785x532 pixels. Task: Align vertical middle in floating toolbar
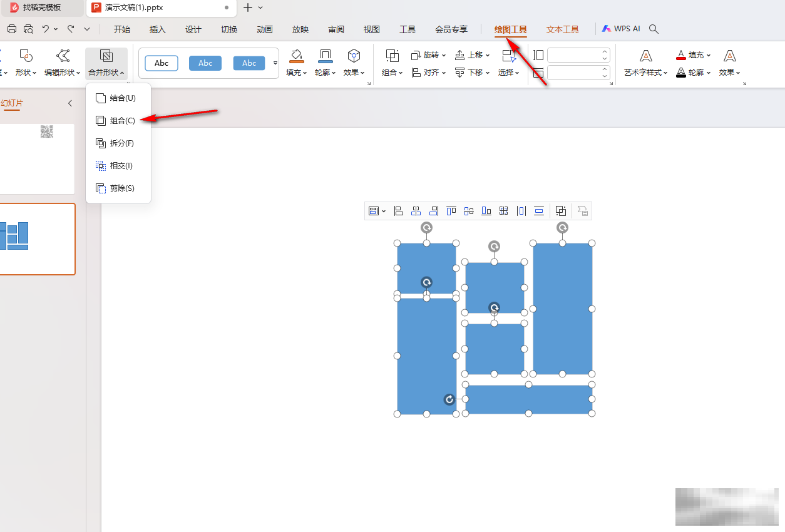click(468, 211)
